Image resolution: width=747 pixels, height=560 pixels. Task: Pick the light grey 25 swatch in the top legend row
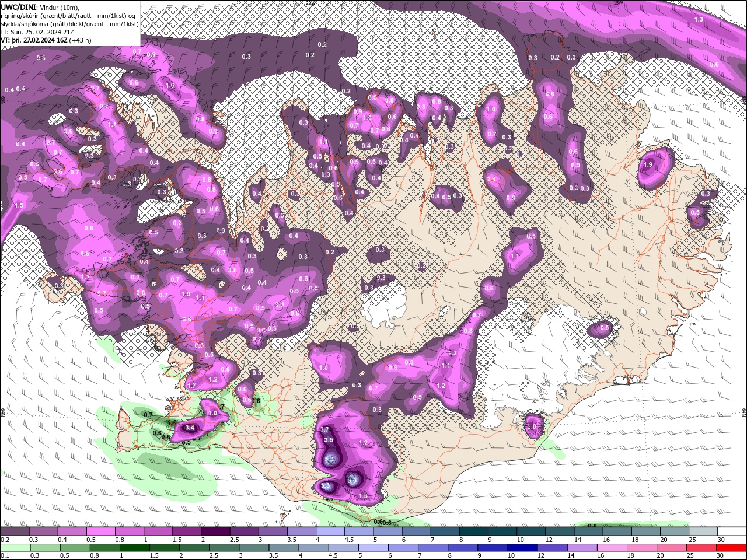[703, 531]
